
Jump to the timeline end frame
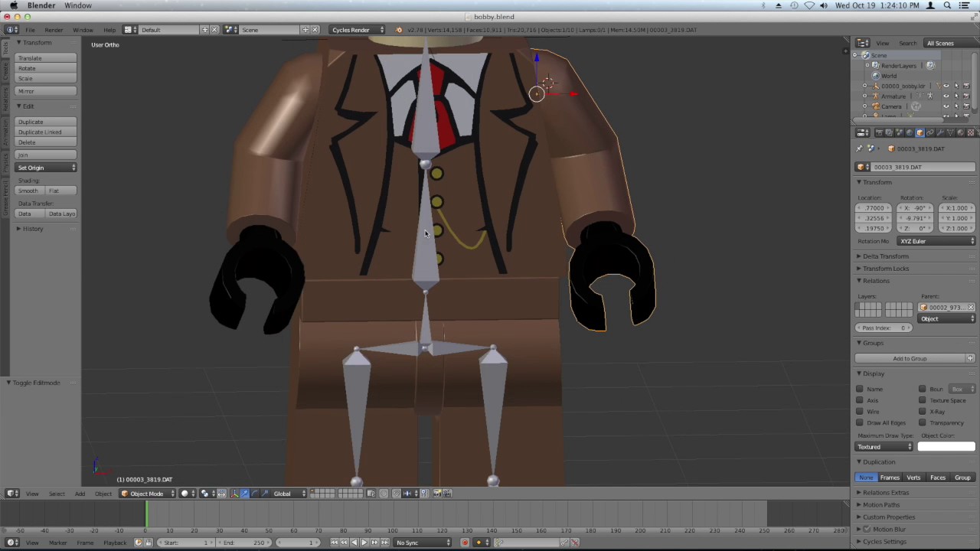pyautogui.click(x=384, y=543)
